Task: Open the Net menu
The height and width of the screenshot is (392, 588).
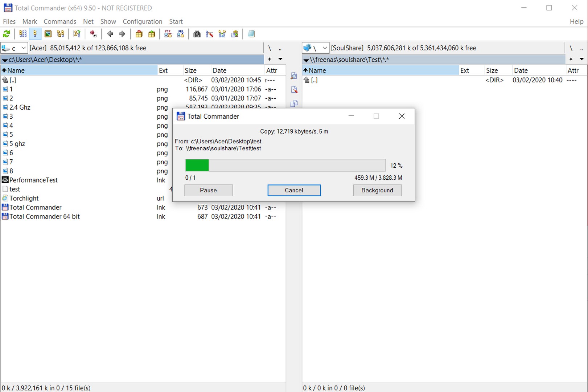Action: (x=88, y=21)
